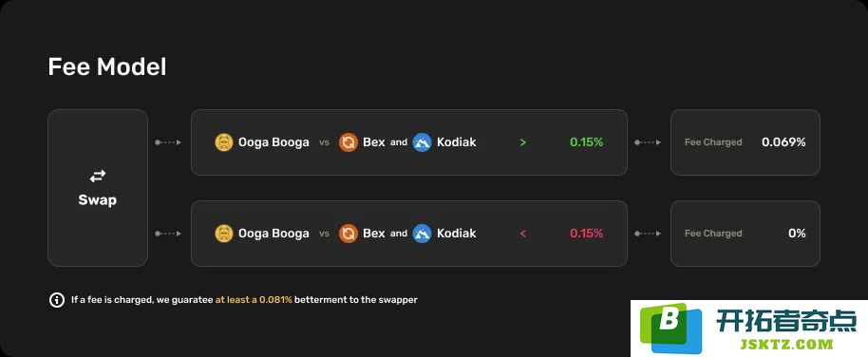Click the red 0.15% value
This screenshot has width=868, height=357.
[586, 234]
